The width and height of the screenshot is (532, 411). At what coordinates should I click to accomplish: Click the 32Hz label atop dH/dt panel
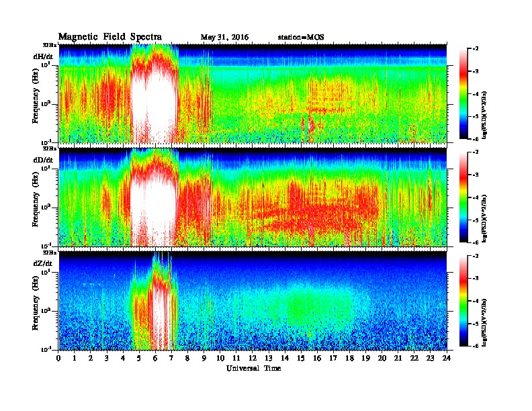point(50,45)
